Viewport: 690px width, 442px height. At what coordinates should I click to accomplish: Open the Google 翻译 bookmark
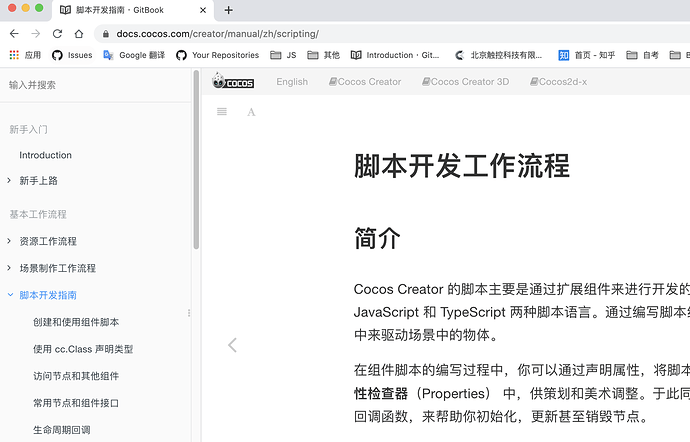tap(134, 55)
